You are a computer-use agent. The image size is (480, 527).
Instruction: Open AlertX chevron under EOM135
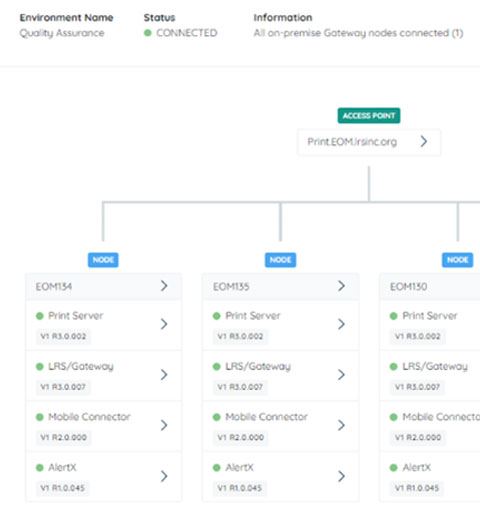click(x=342, y=476)
